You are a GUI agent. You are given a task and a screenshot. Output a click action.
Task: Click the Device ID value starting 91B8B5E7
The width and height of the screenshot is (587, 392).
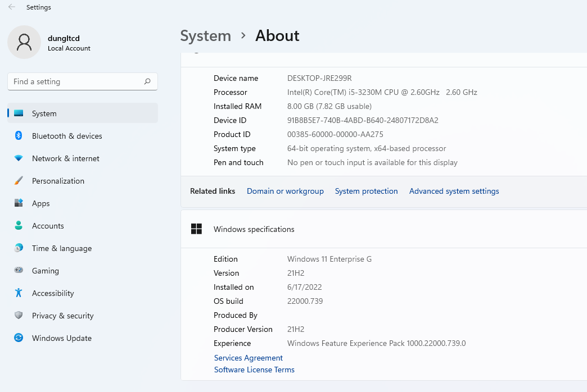click(x=363, y=120)
